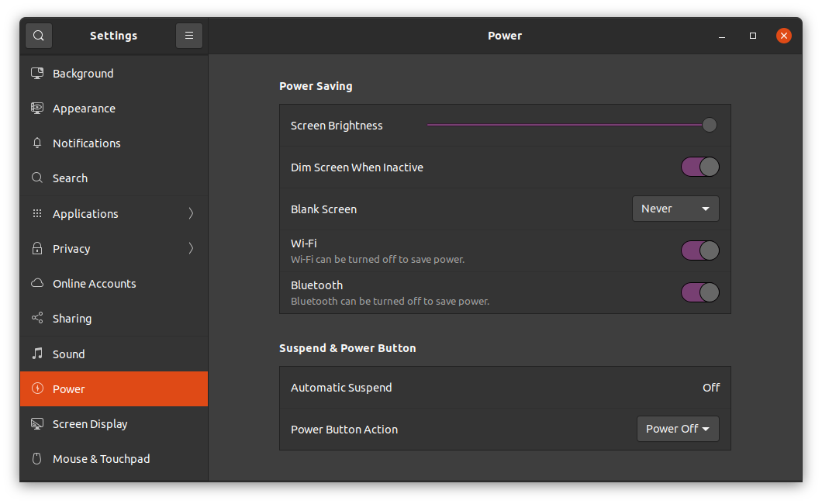Click the search magnifier icon in Settings header
The image size is (822, 504).
[39, 36]
